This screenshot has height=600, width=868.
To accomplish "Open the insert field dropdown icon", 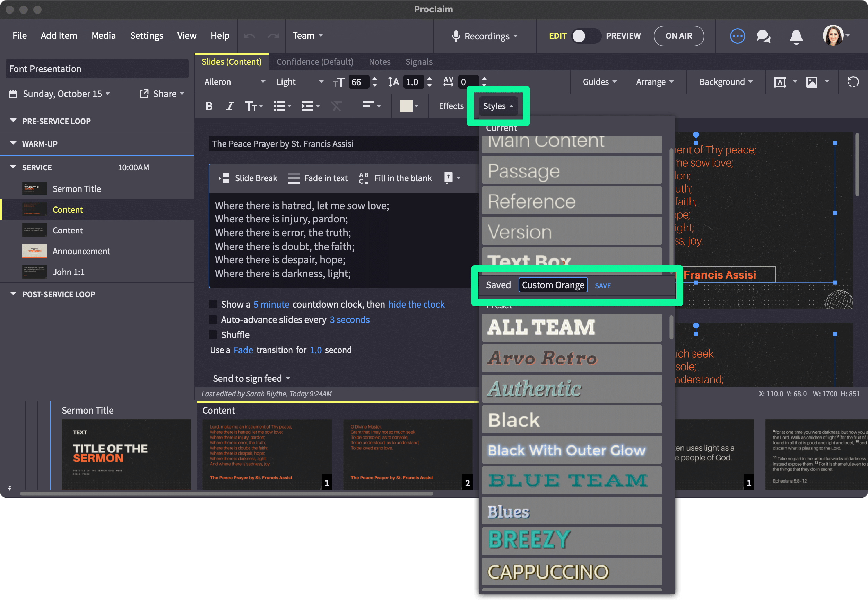I will [452, 178].
